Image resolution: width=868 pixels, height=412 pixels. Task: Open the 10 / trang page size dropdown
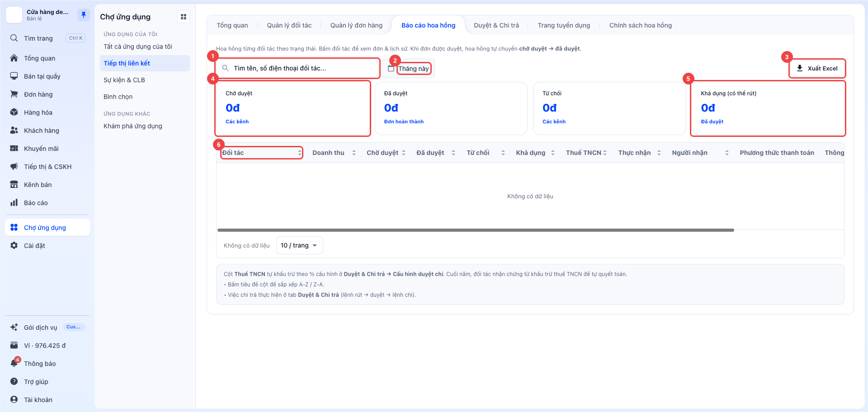point(299,245)
